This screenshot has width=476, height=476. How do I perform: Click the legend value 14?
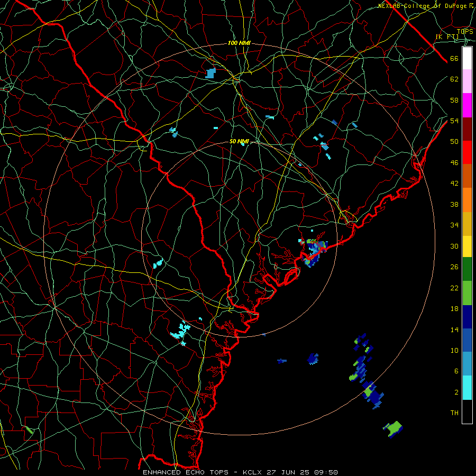coord(454,329)
